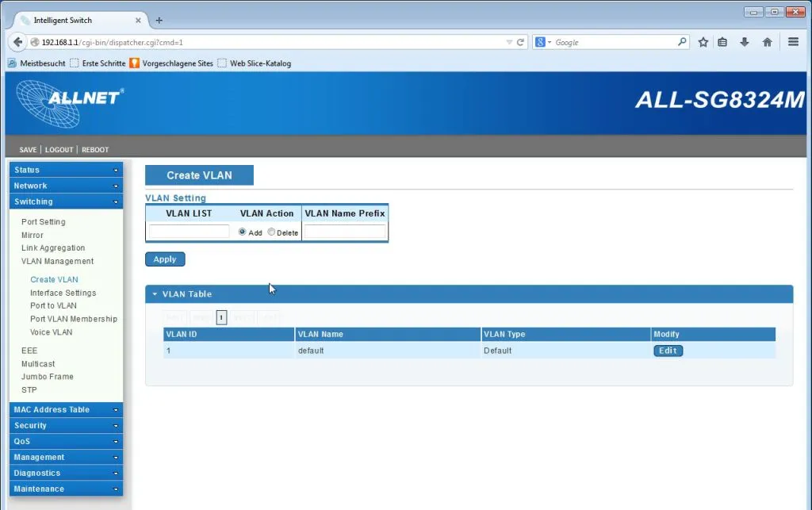Edit the default VLAN entry
Screen dimensions: 812x510
[668, 351]
